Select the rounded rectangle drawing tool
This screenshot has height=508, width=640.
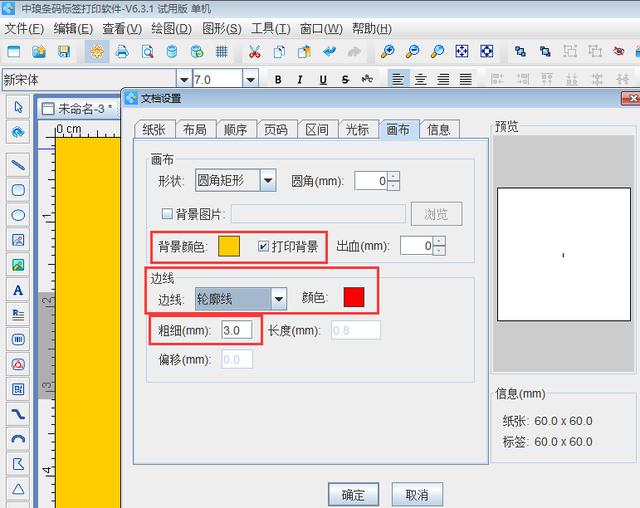click(18, 189)
